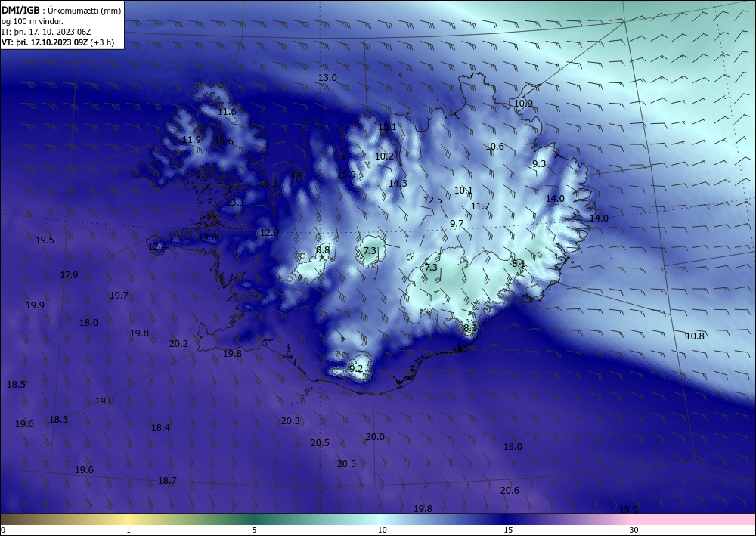Click the 10.6 value label
This screenshot has height=536, width=756.
click(x=494, y=147)
